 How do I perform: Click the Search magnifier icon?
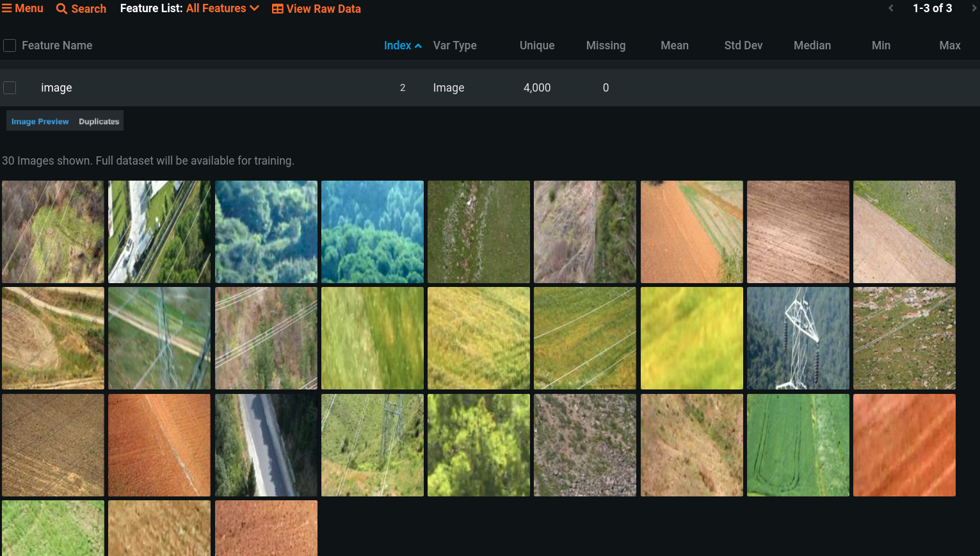[x=61, y=9]
